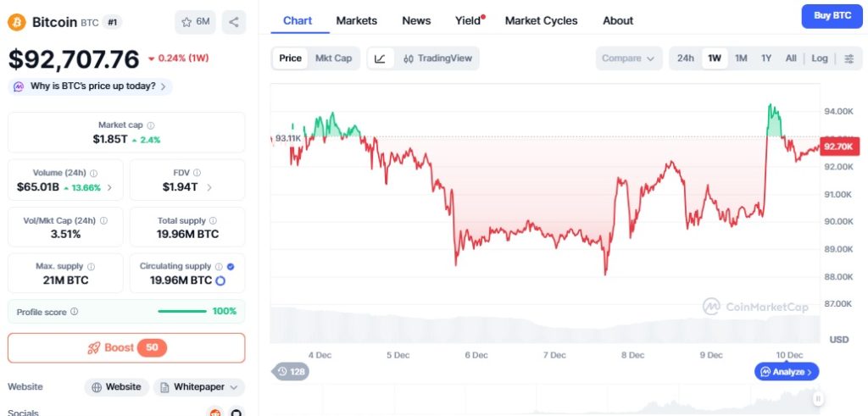Select the 24h time range
The image size is (868, 416).
click(685, 58)
